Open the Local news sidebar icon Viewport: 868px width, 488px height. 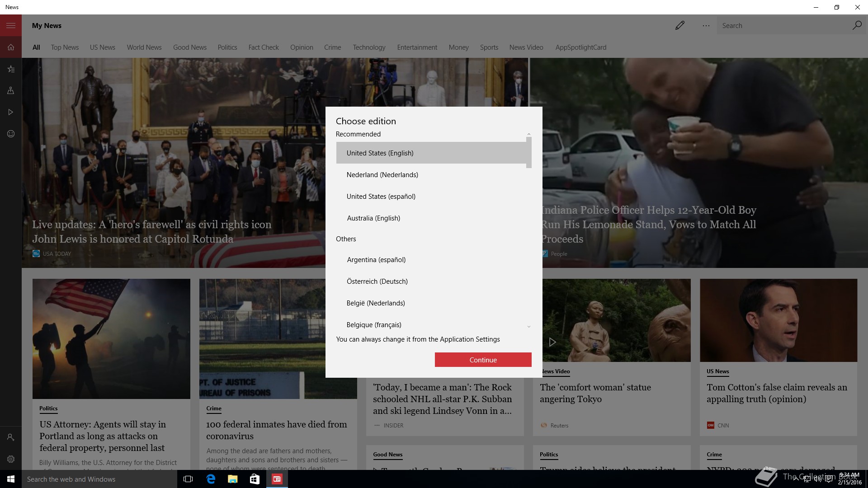pyautogui.click(x=11, y=90)
